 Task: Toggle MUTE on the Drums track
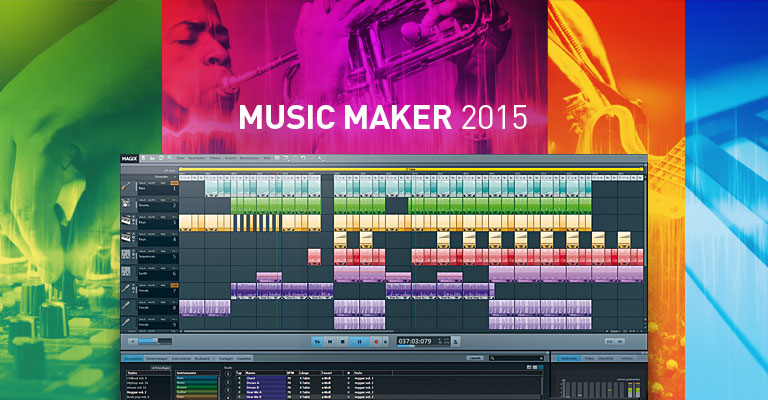coord(151,200)
